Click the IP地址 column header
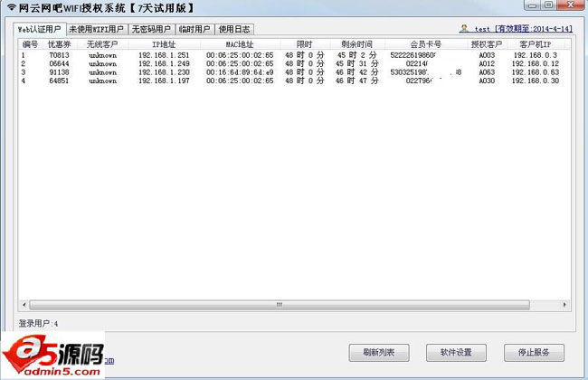Screen dimensions: 588x380 point(164,44)
